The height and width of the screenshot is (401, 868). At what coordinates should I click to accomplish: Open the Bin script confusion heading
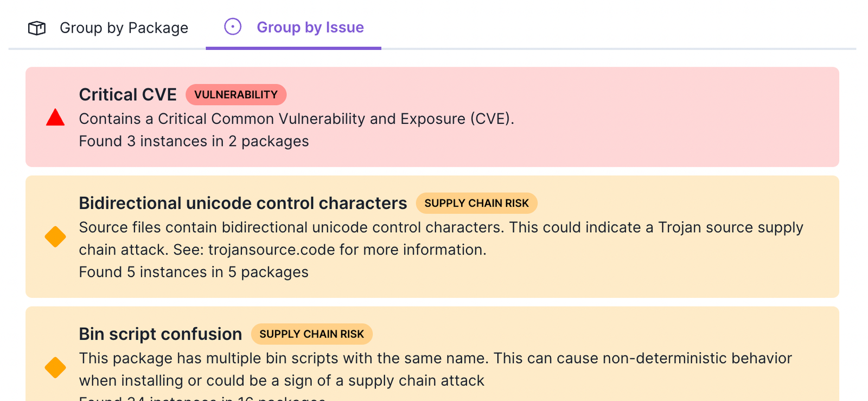point(160,334)
